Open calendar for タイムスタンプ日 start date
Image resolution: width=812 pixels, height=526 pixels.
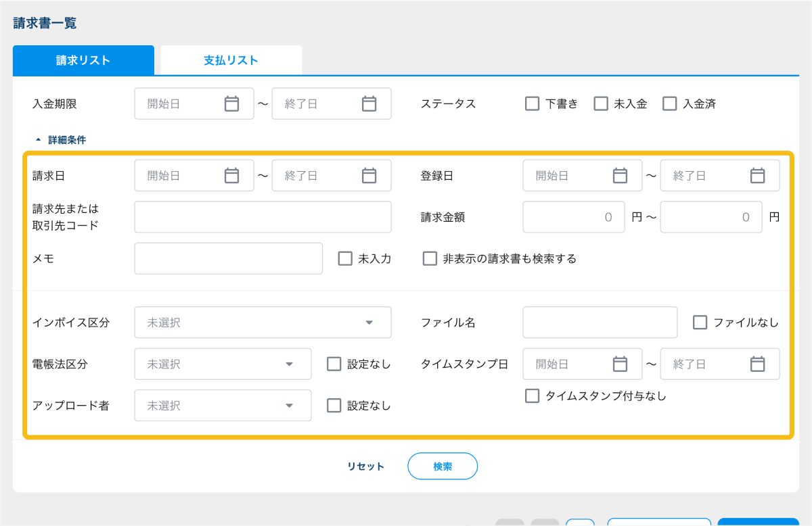click(620, 364)
